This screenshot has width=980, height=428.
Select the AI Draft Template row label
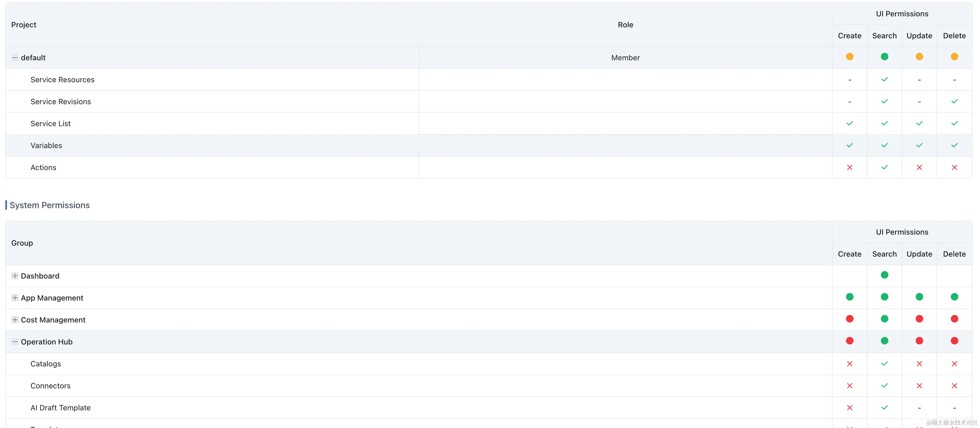click(61, 408)
